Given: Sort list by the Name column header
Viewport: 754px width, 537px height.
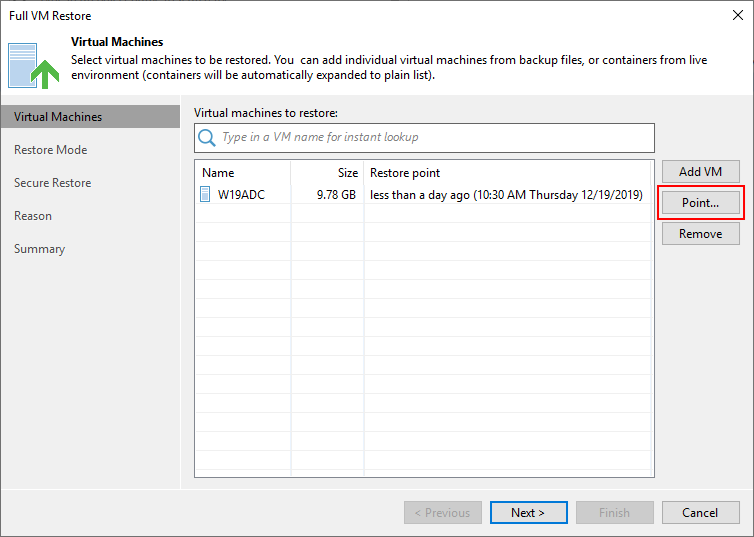Looking at the screenshot, I should [218, 173].
